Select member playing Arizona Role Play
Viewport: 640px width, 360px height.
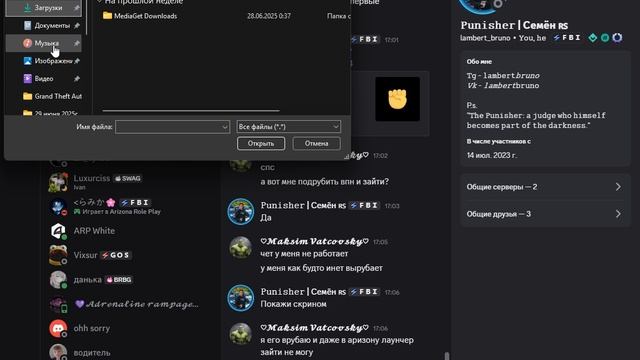click(131, 207)
